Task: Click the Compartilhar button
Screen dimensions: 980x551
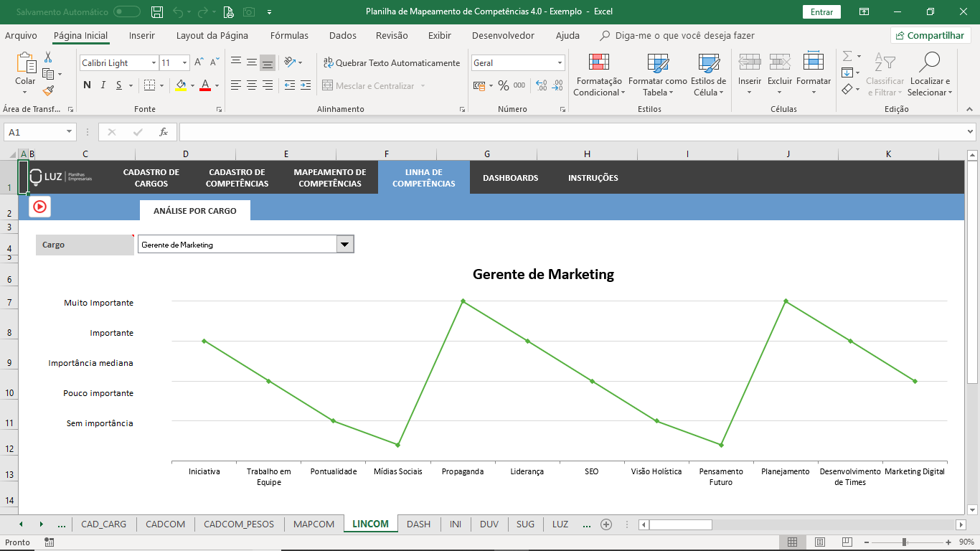Action: pyautogui.click(x=930, y=36)
